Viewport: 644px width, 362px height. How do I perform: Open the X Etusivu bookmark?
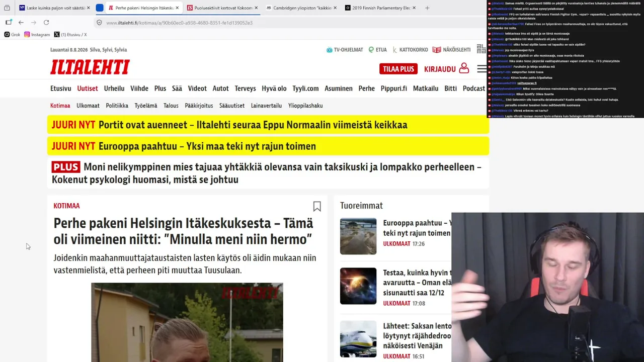coord(70,35)
